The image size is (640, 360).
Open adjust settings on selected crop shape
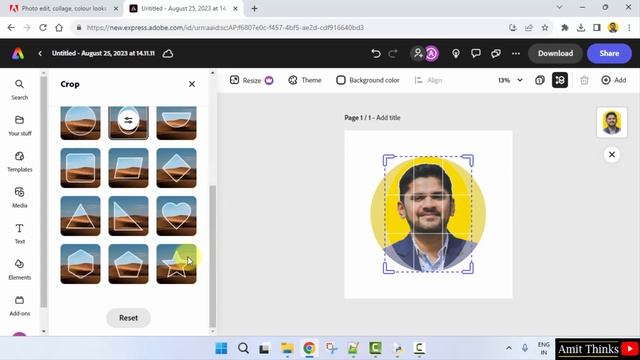point(128,120)
